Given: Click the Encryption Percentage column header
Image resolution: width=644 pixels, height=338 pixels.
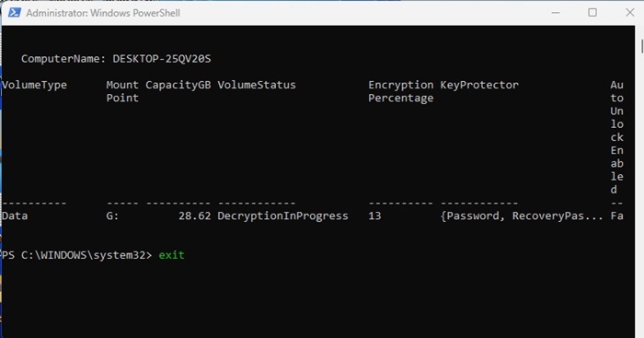Looking at the screenshot, I should coord(401,91).
